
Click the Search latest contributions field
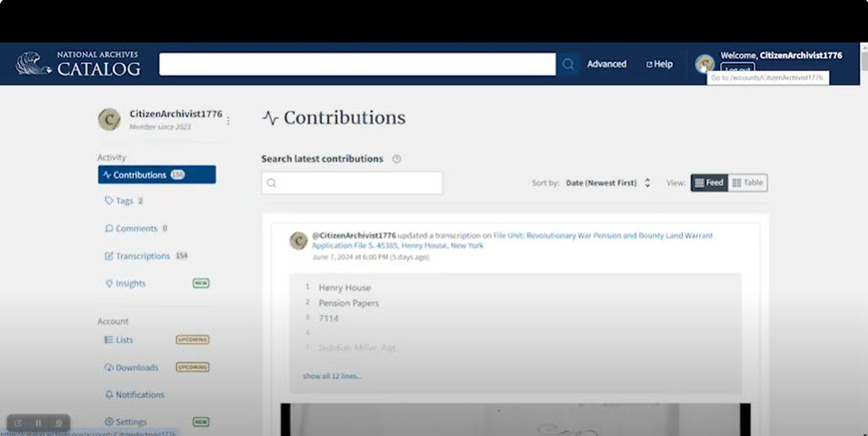point(352,183)
